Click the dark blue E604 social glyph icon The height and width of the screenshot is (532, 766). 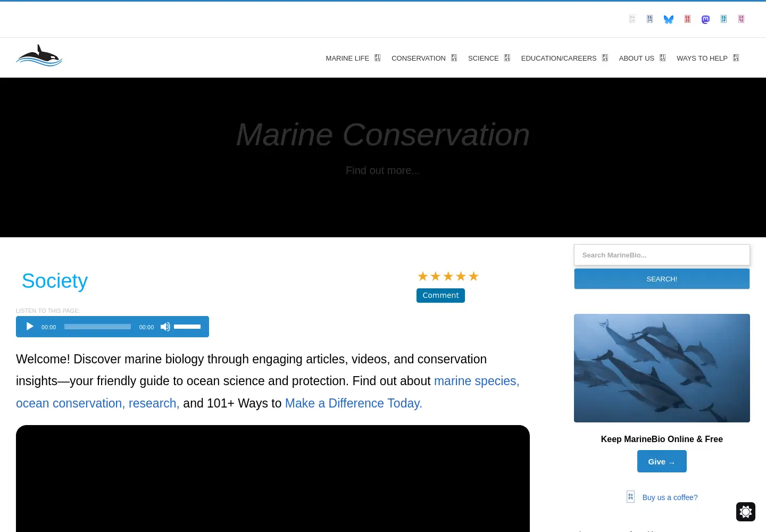coord(650,19)
